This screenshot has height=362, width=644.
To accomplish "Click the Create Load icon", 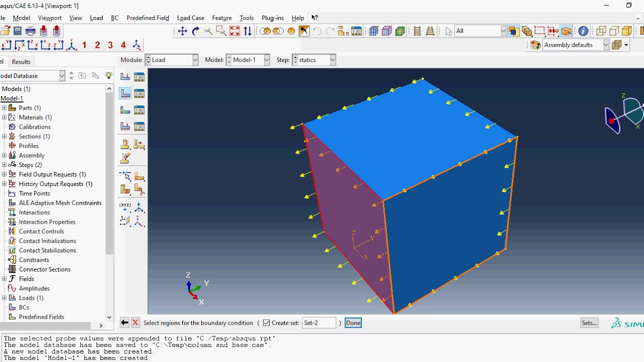I will [125, 77].
